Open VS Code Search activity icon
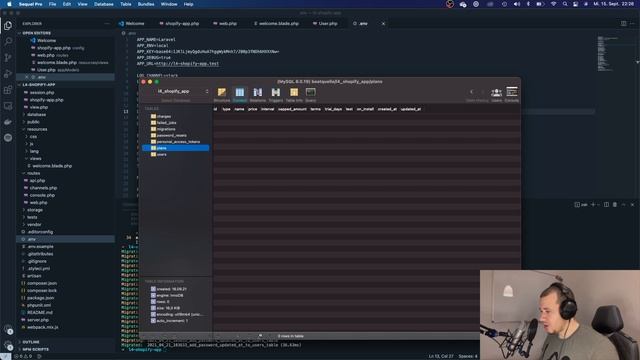 (x=8, y=41)
